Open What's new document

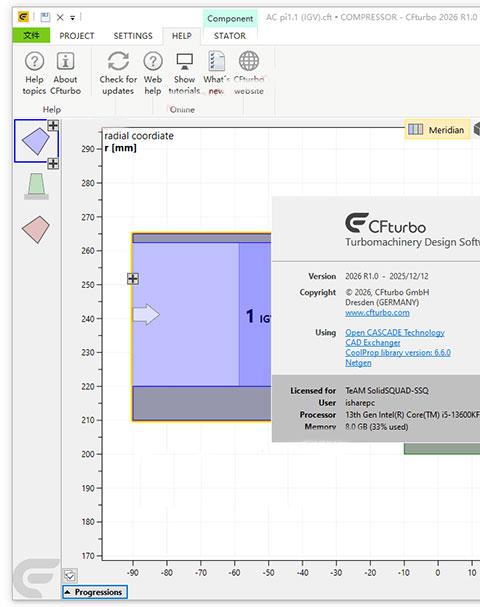pyautogui.click(x=216, y=73)
